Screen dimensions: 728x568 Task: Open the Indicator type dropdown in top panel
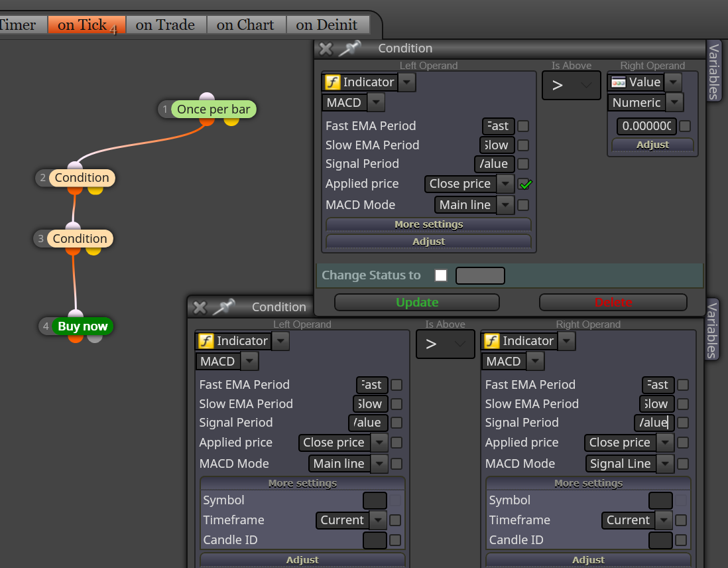point(406,82)
